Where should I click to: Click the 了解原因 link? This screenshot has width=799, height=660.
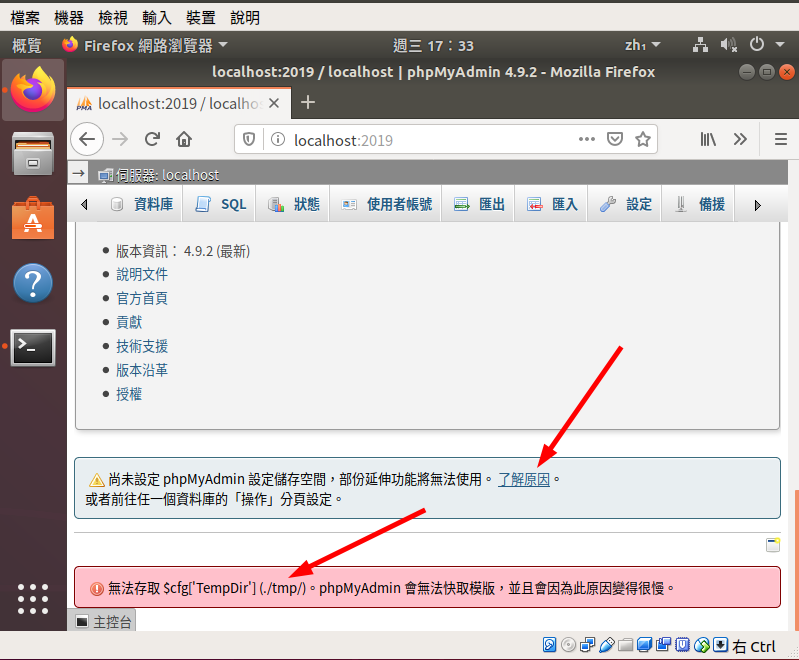[x=524, y=480]
